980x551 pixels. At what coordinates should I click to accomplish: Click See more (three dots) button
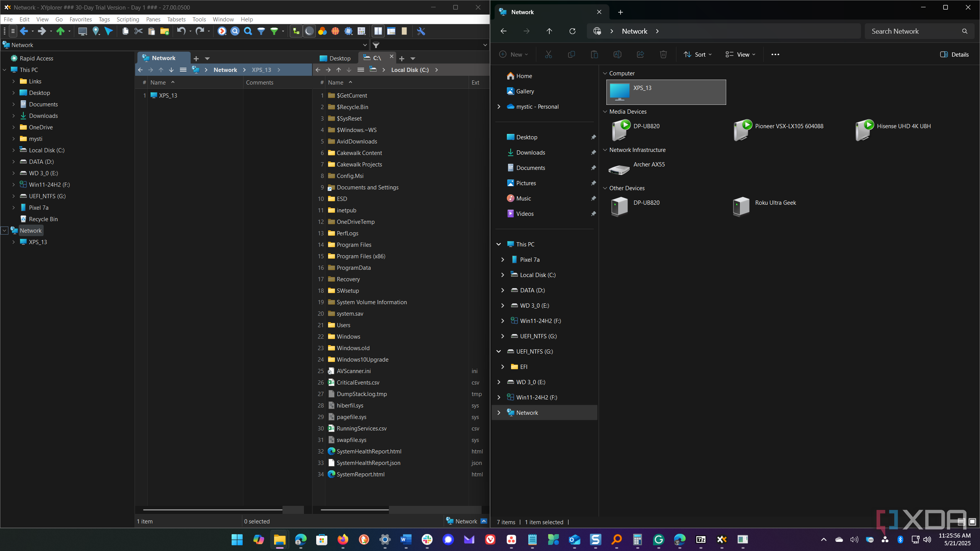(775, 54)
